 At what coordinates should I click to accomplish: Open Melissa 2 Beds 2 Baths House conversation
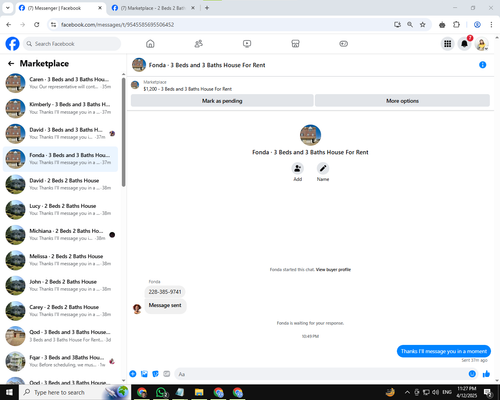[x=60, y=260]
